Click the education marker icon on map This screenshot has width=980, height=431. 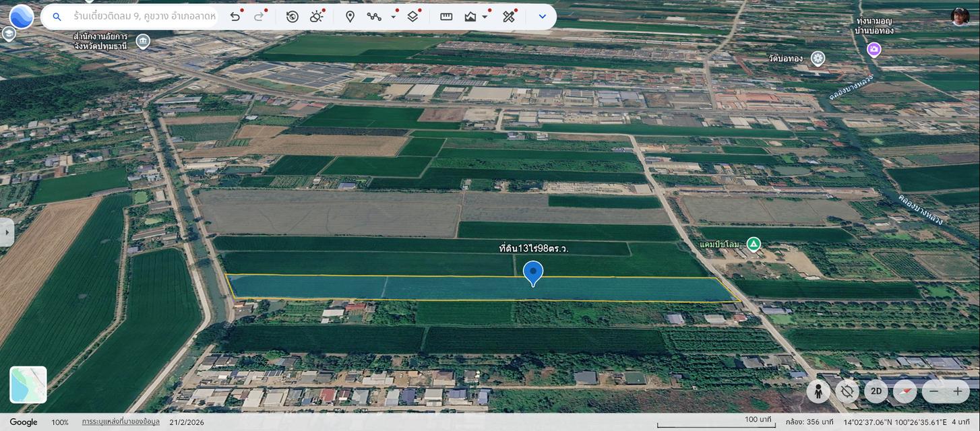(x=9, y=34)
